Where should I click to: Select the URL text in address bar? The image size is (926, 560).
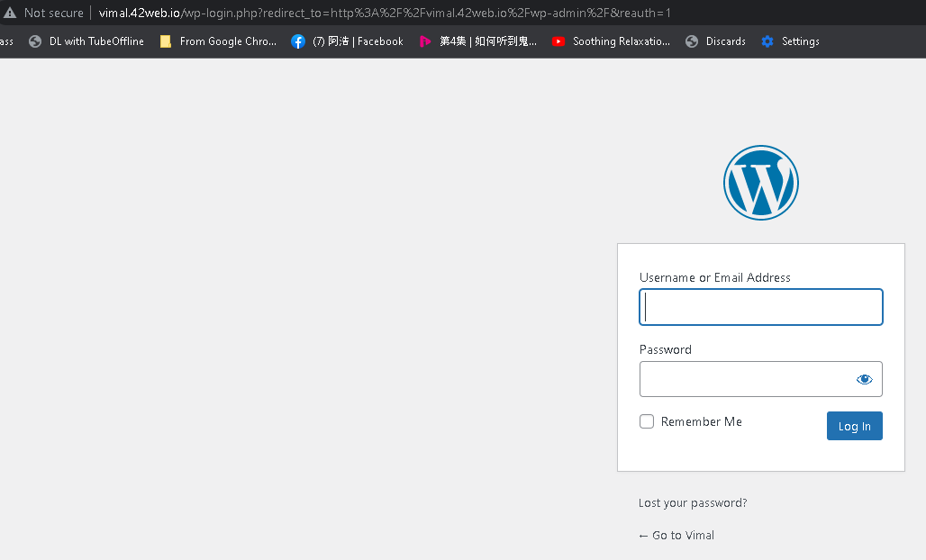click(x=385, y=13)
